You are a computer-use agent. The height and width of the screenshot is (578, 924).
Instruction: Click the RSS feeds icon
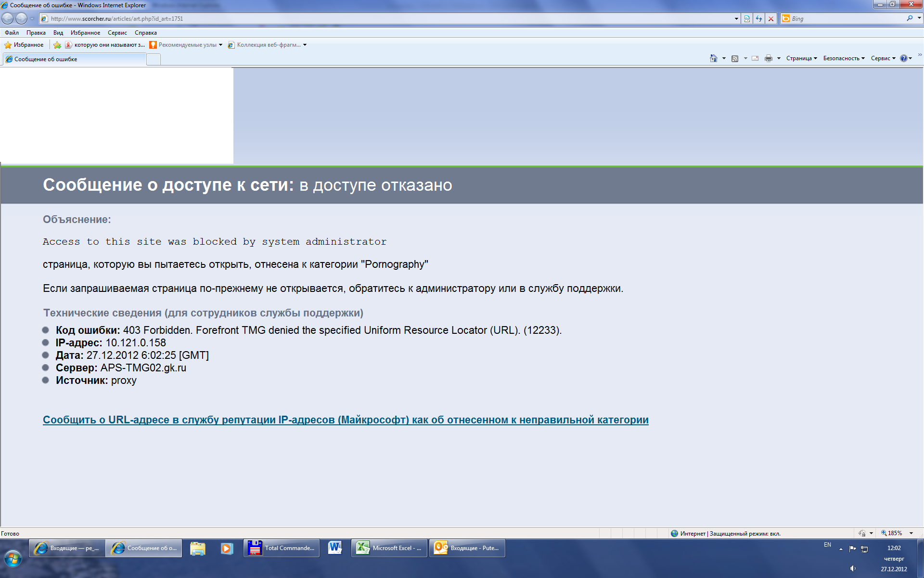(x=735, y=58)
